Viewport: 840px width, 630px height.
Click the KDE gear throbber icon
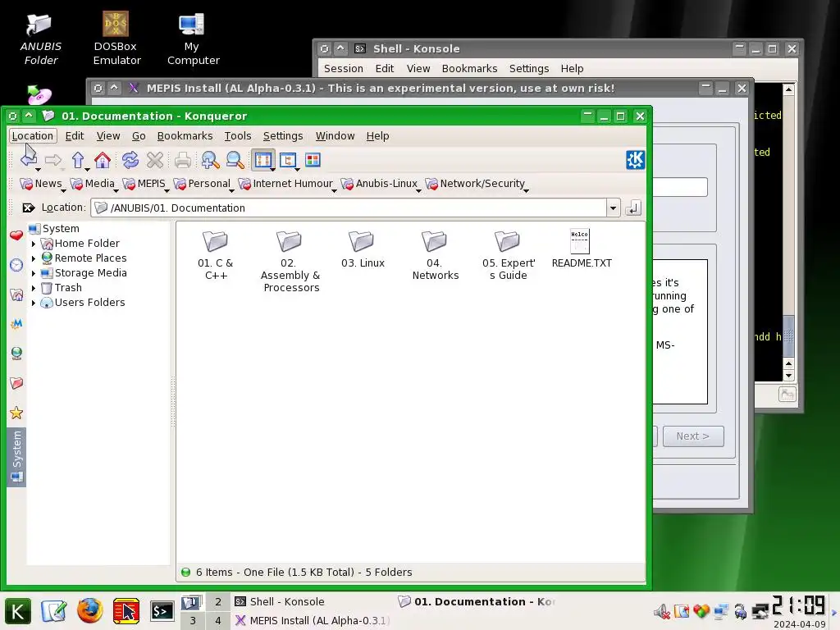pos(636,160)
